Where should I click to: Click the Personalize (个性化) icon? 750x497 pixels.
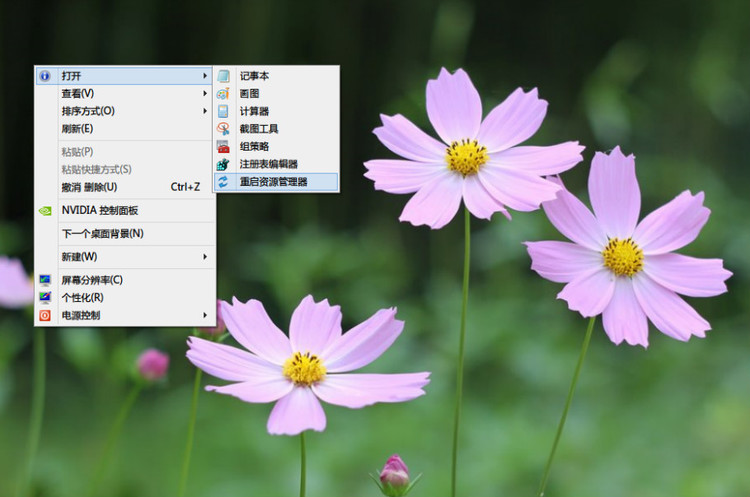pyautogui.click(x=45, y=297)
